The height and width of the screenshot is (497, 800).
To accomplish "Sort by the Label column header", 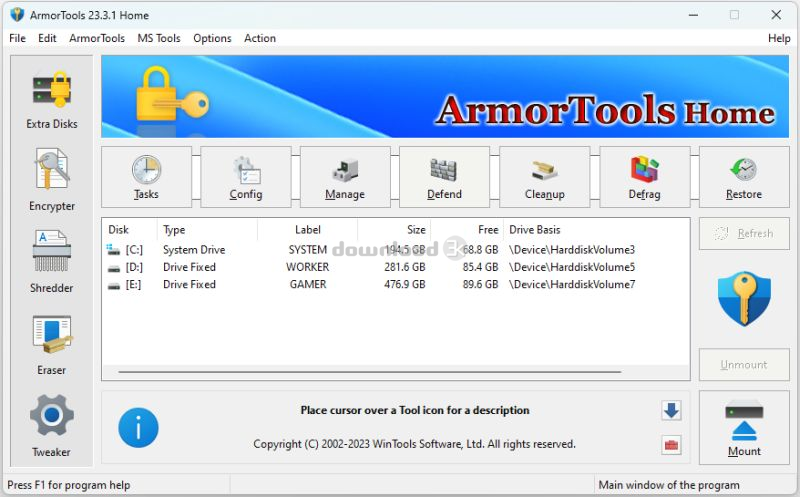I will [x=308, y=230].
